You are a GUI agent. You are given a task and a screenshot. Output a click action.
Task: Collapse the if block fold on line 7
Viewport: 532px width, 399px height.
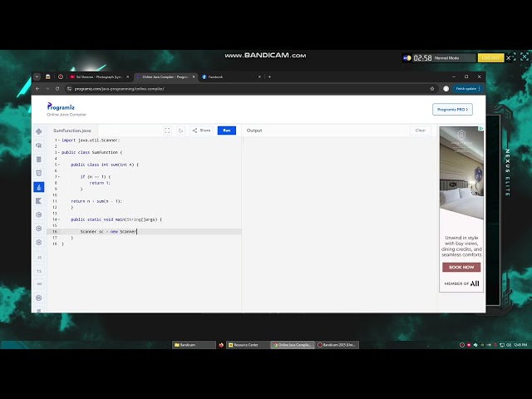[x=59, y=177]
